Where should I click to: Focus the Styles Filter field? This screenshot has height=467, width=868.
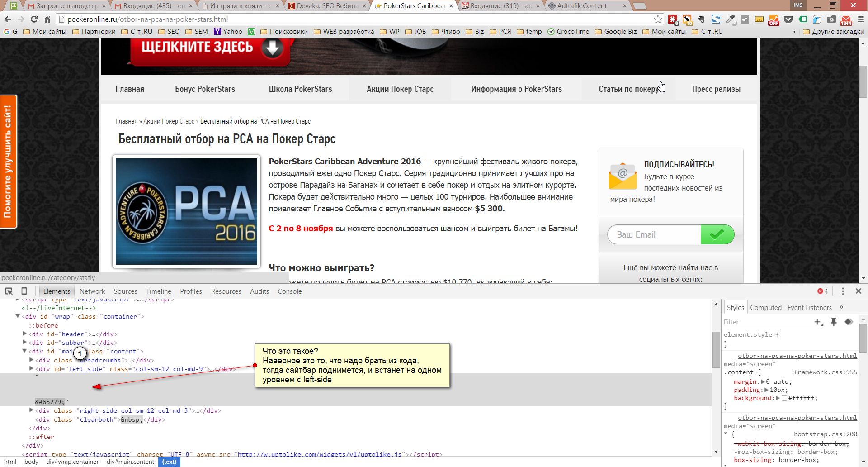[x=766, y=322]
